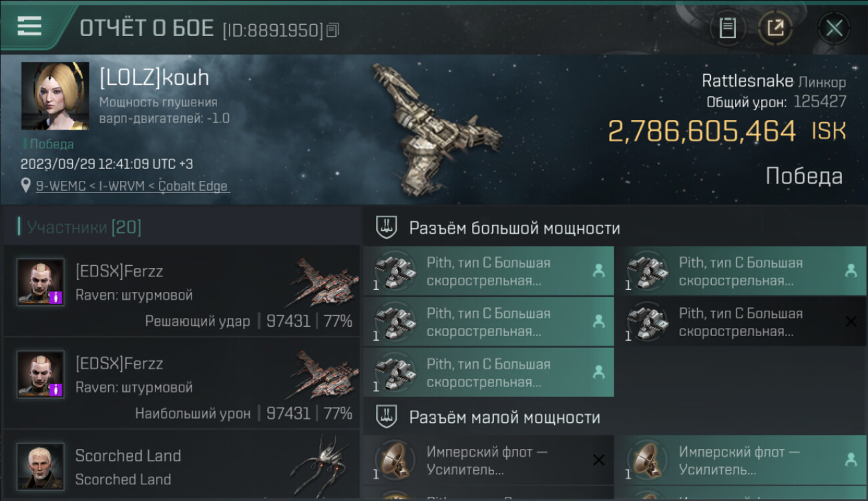Copy the battle report ID
The width and height of the screenshot is (868, 501).
click(333, 29)
